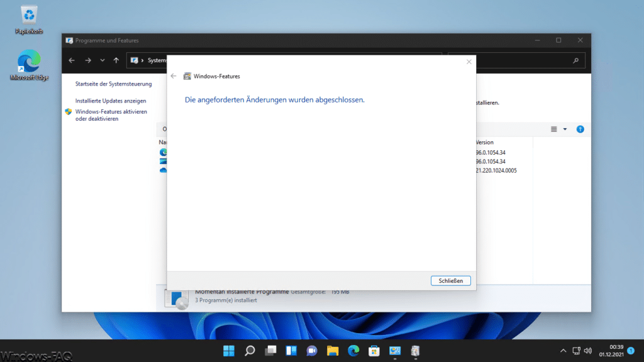Open Windows-Features aktivieren oder deaktivieren link
The image size is (644, 362).
111,115
